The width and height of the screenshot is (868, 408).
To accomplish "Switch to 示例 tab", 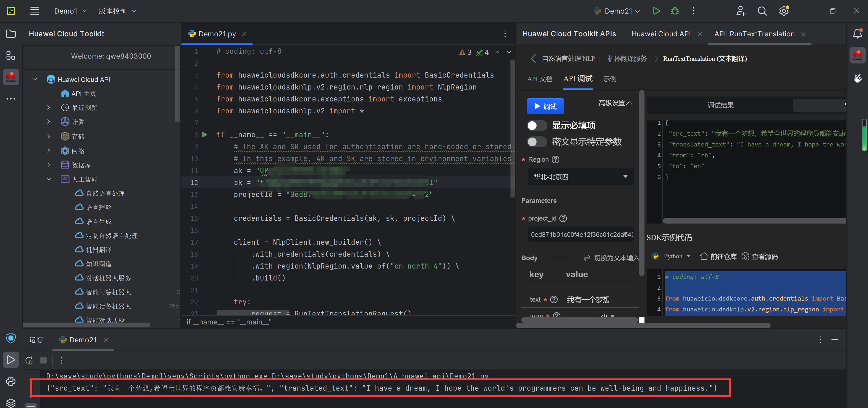I will click(609, 79).
